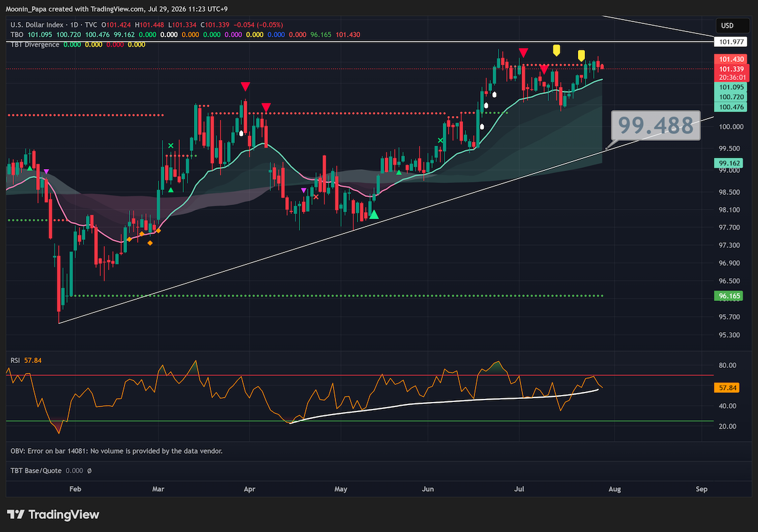
Task: Click the purple down-triangle marker in late January
Action: click(46, 163)
